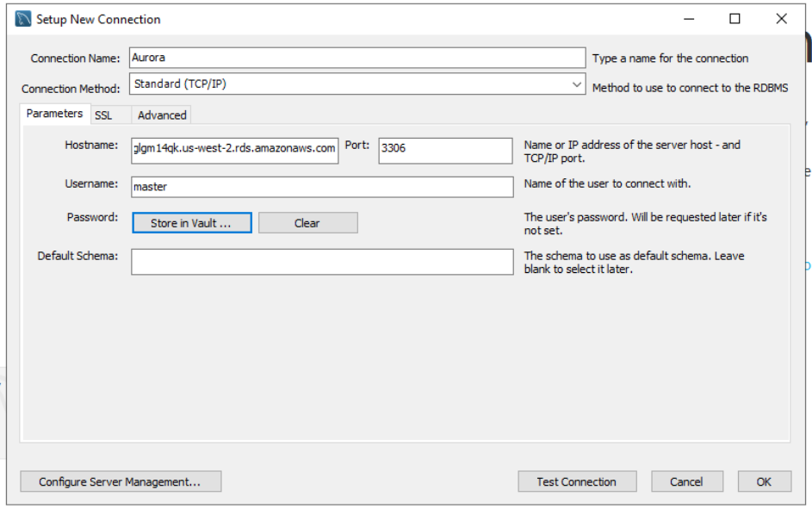Open Configure Server Management
Screen dimensions: 812x515
tap(121, 481)
